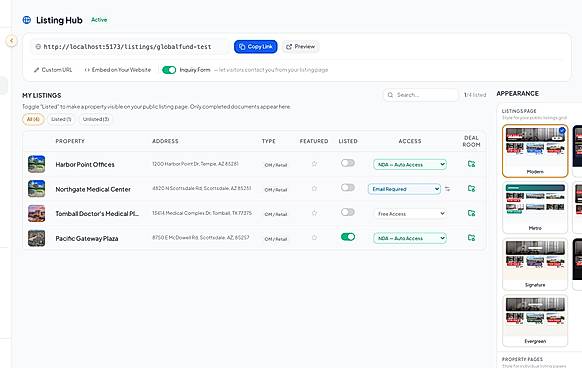Select the Signature listing page style

535,264
